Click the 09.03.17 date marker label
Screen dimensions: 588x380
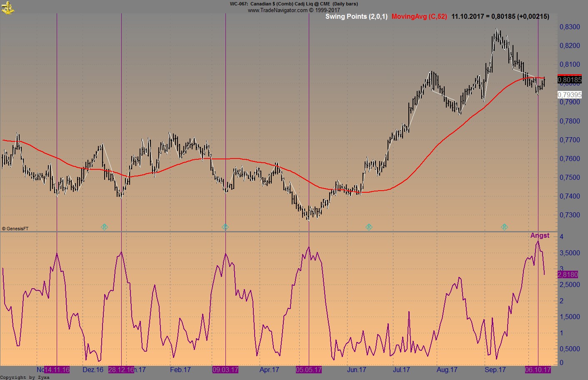click(225, 370)
